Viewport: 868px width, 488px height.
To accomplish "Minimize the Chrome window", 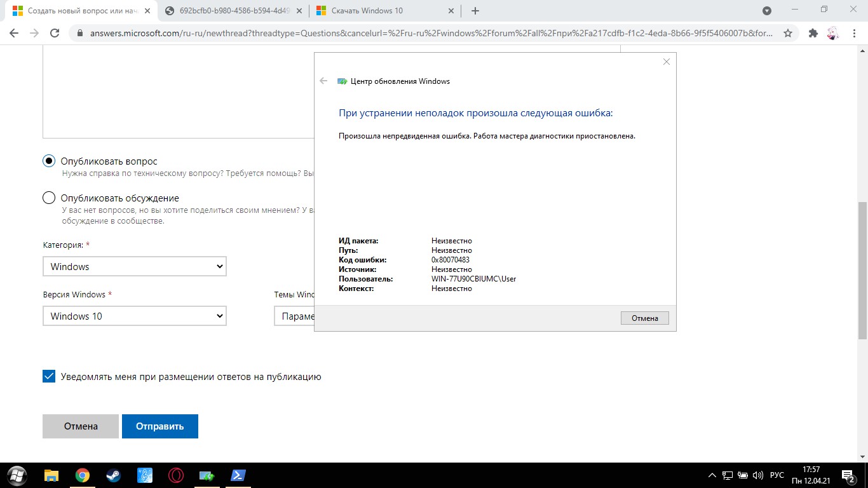I will click(796, 10).
